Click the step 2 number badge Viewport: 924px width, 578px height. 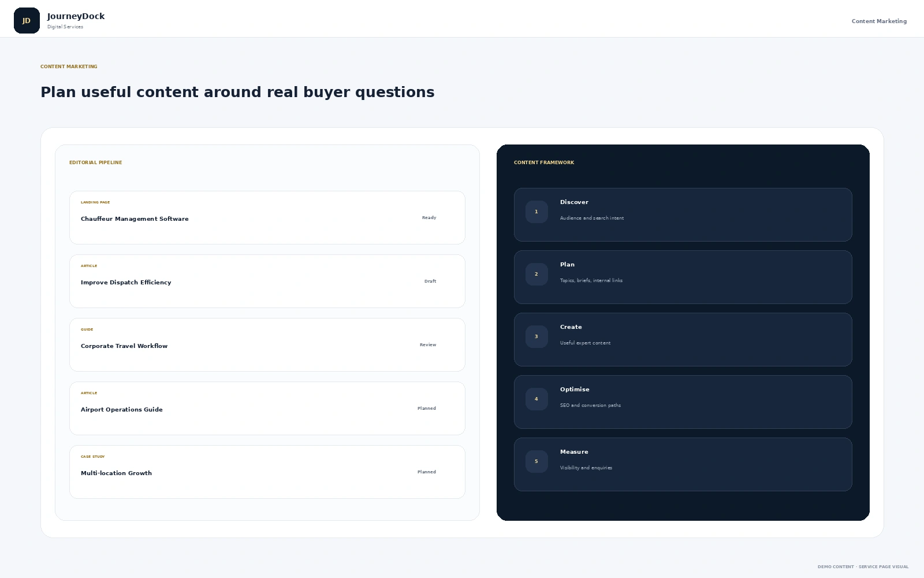pos(536,275)
